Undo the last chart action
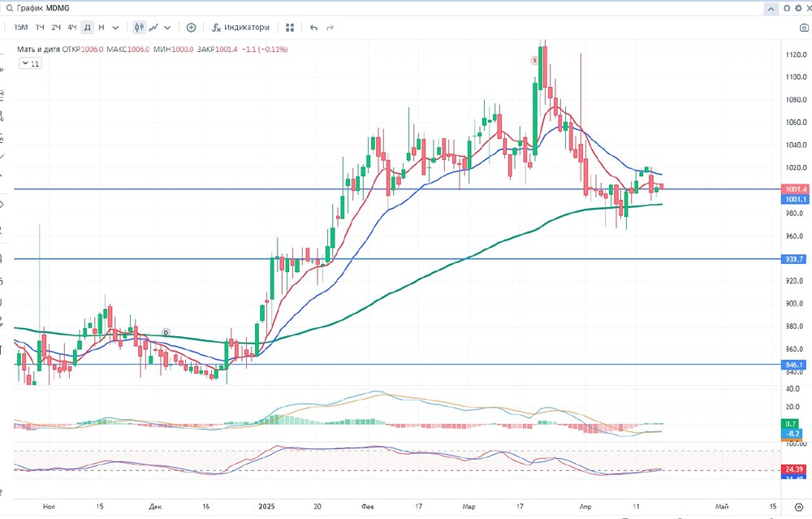Image resolution: width=812 pixels, height=519 pixels. tap(313, 28)
